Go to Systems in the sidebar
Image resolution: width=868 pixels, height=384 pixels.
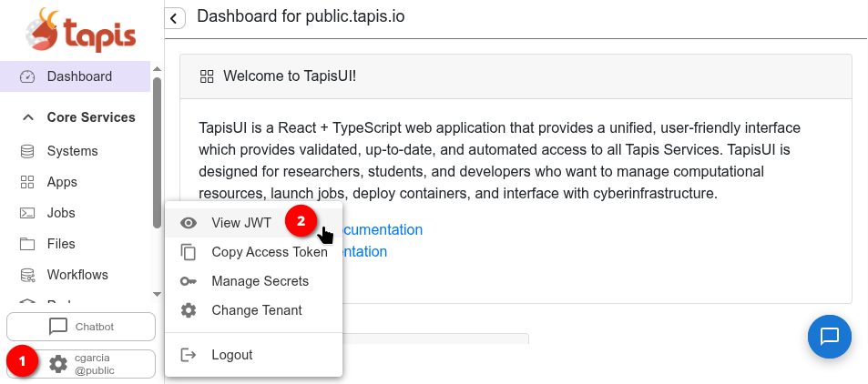76,151
